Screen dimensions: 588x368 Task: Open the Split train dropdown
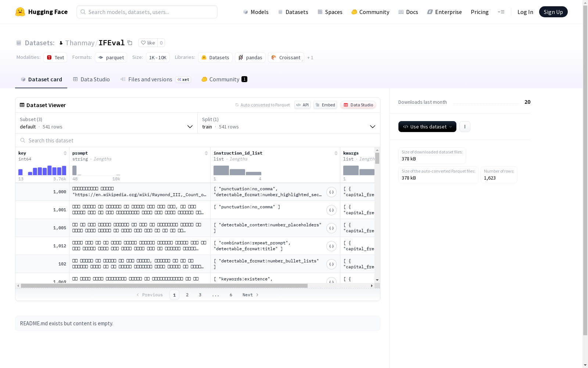[x=289, y=123]
